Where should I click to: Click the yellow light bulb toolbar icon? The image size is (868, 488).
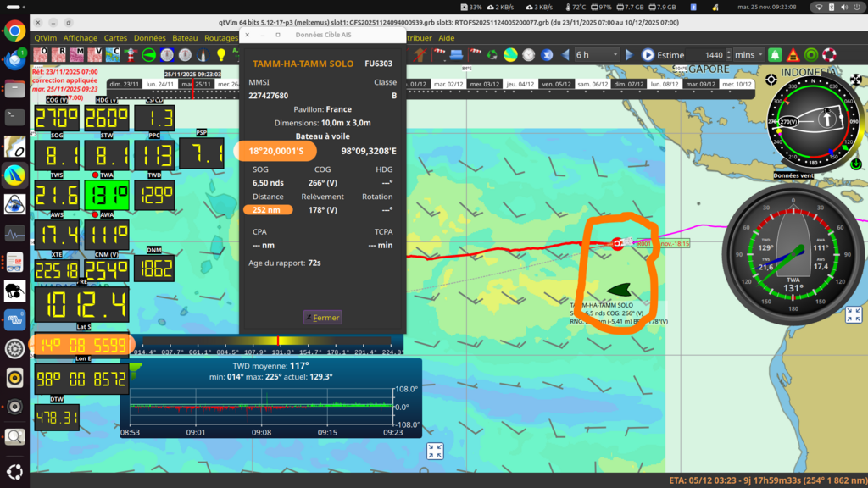coord(221,54)
